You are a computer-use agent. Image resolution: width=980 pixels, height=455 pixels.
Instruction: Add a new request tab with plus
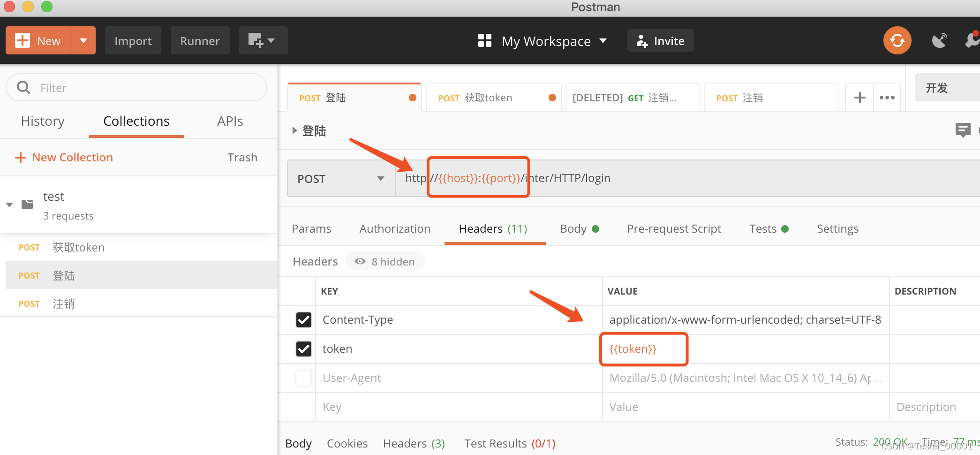coord(859,98)
